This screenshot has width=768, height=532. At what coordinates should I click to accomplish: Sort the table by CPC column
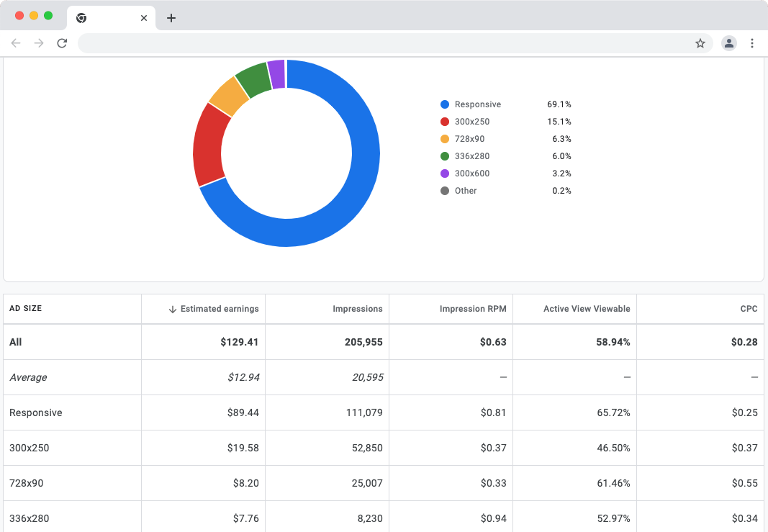click(x=749, y=308)
